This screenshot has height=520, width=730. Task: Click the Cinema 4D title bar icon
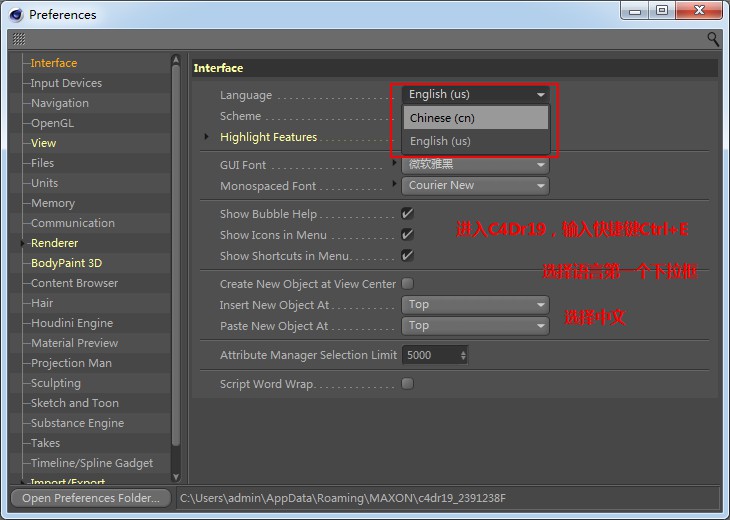[15, 14]
